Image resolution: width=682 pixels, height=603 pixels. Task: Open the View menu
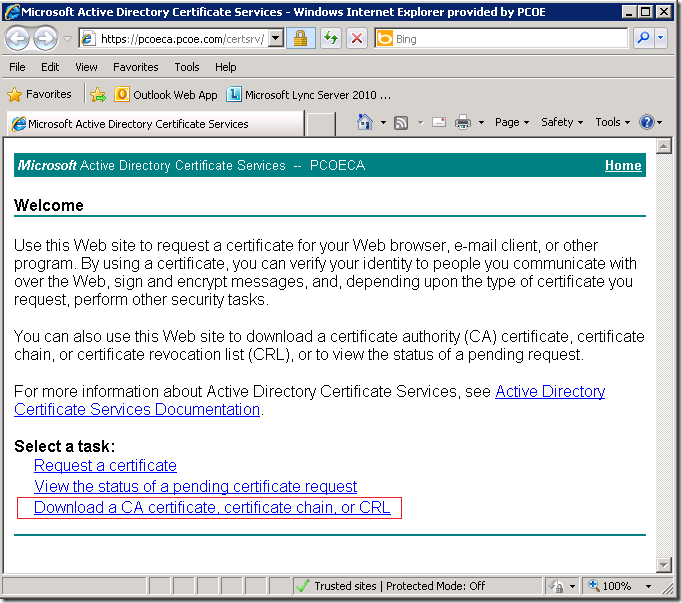coord(86,67)
